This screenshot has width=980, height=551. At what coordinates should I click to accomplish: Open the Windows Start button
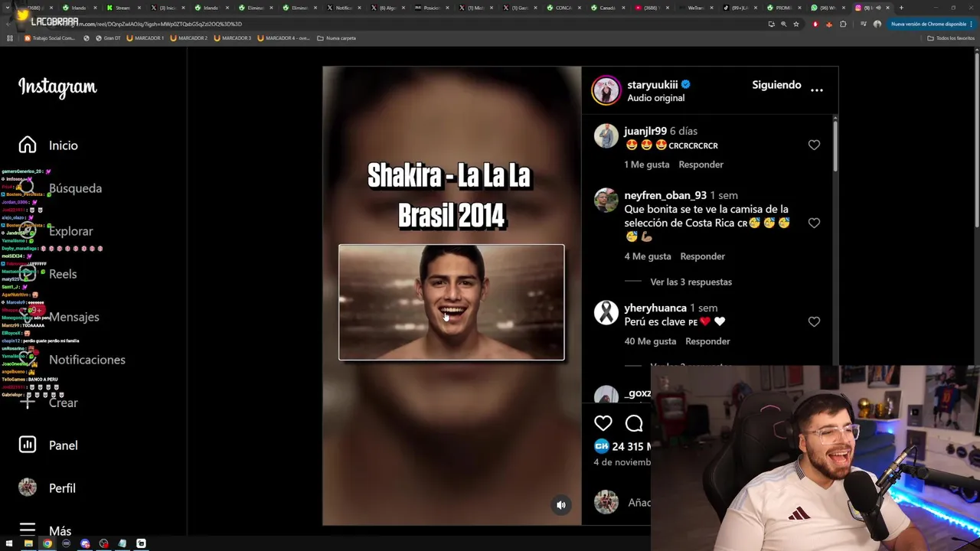(9, 543)
